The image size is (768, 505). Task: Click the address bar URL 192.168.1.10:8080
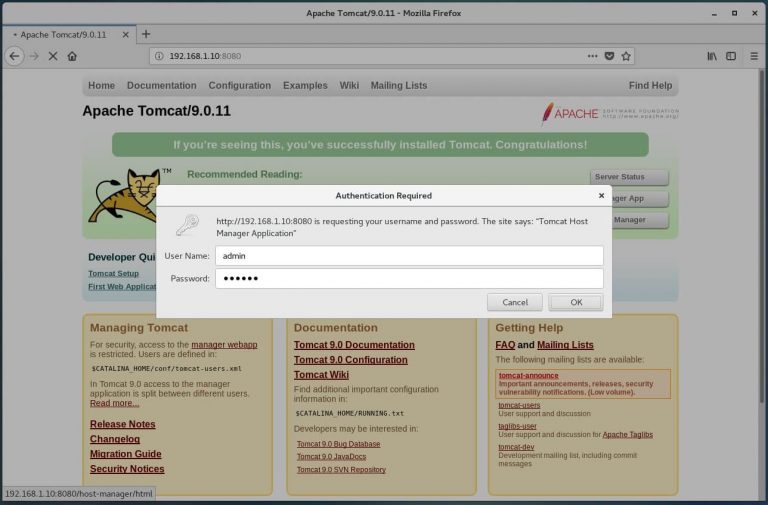point(205,56)
